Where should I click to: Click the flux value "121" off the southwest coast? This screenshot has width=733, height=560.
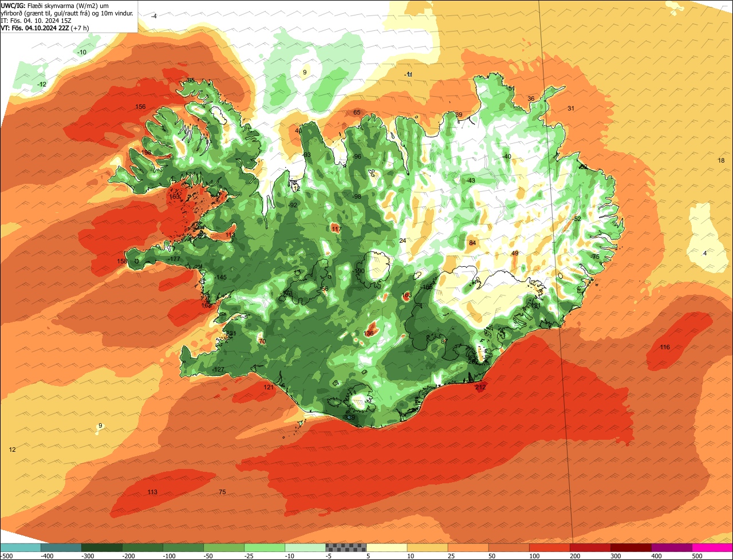click(x=269, y=388)
